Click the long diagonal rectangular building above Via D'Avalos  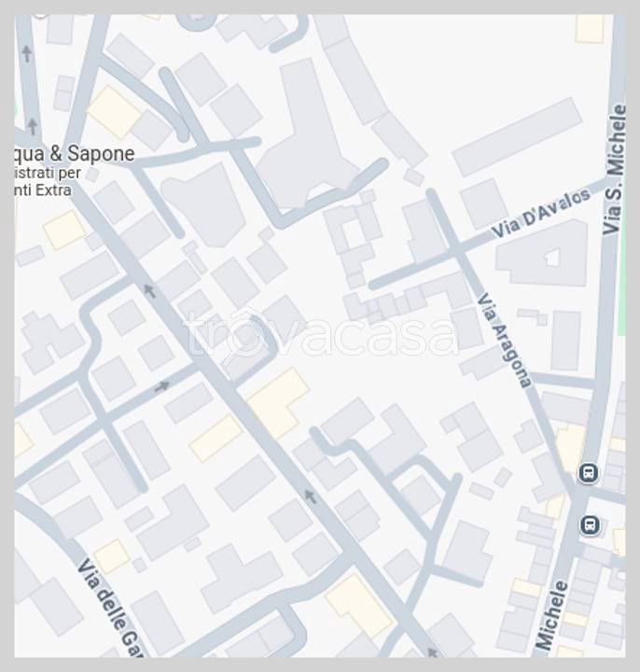518,136
